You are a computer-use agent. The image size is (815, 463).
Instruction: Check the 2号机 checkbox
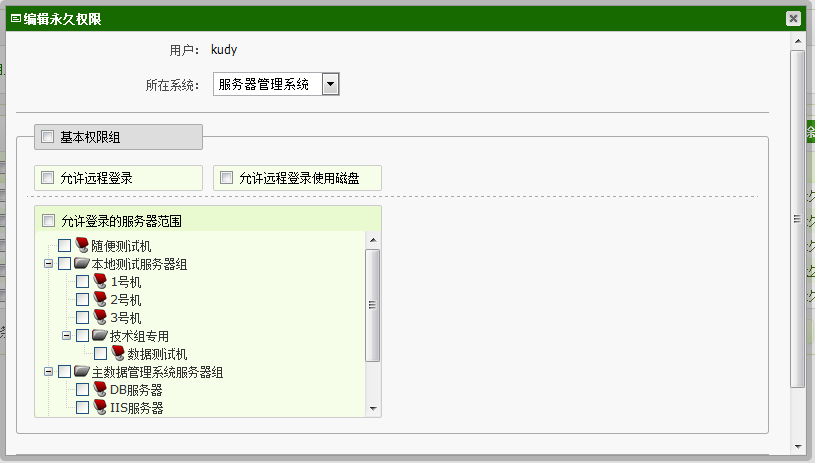click(83, 299)
